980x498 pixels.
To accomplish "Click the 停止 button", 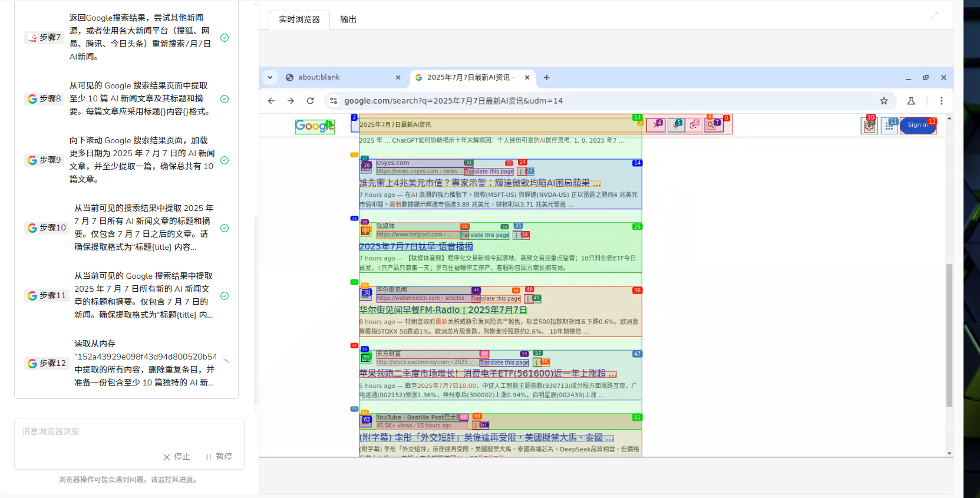I will click(x=177, y=457).
